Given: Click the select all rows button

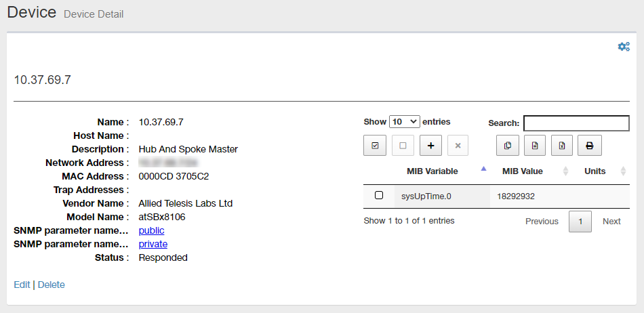Looking at the screenshot, I should (x=375, y=146).
